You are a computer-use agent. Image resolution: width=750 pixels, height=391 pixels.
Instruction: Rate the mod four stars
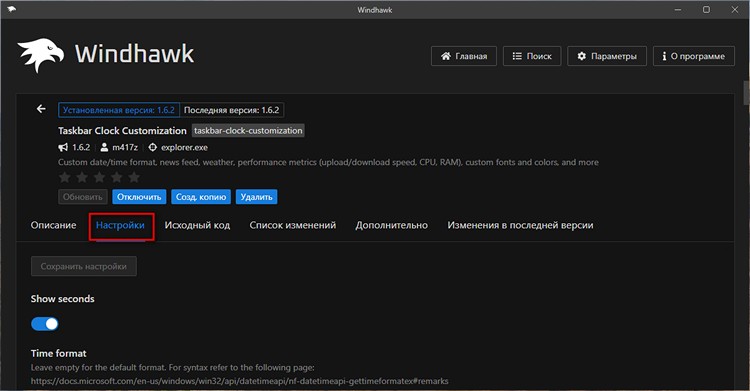click(x=116, y=178)
